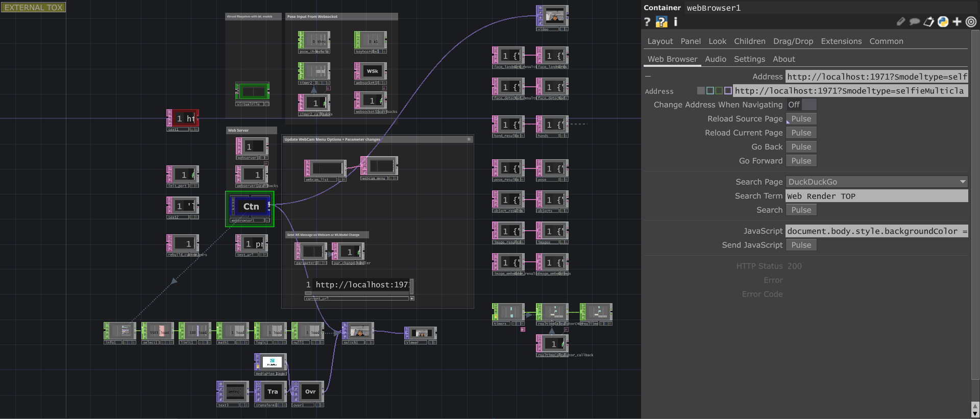This screenshot has width=980, height=419.
Task: Pulse the Reload Current Page button
Action: (x=801, y=133)
